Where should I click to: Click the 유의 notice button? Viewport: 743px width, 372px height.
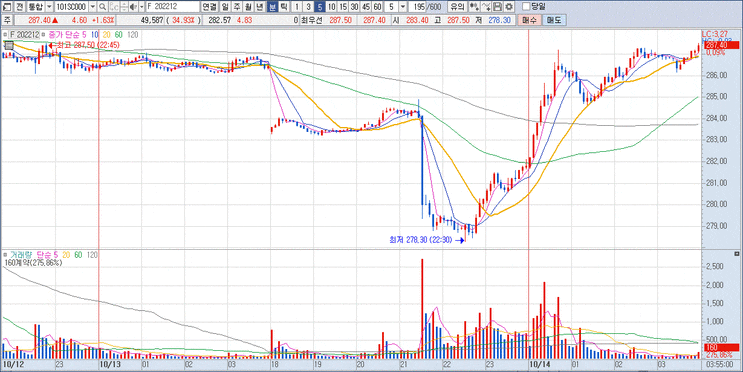(x=457, y=7)
